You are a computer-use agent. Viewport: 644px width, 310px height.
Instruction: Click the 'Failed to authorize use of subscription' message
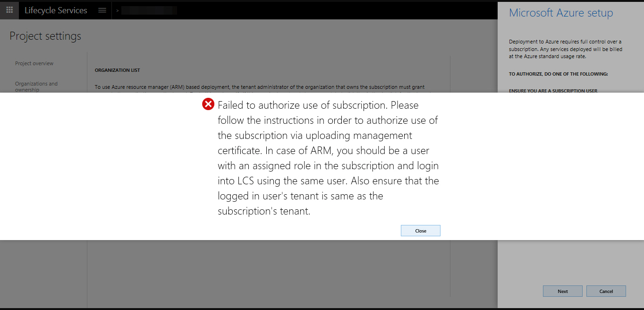[x=328, y=158]
